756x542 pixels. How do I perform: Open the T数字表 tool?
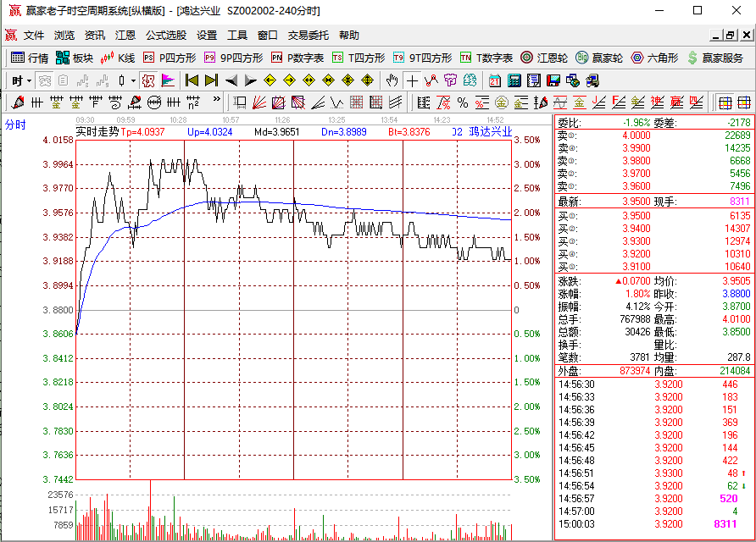(486, 58)
